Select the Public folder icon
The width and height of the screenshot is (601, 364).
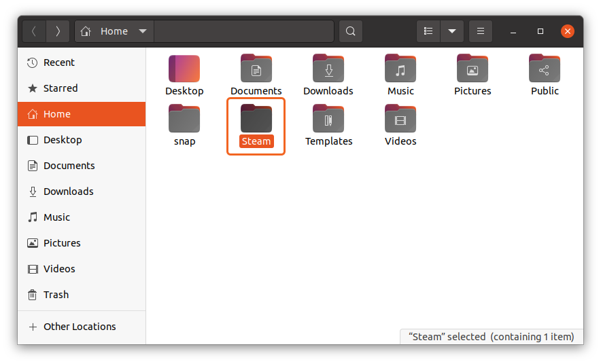545,69
